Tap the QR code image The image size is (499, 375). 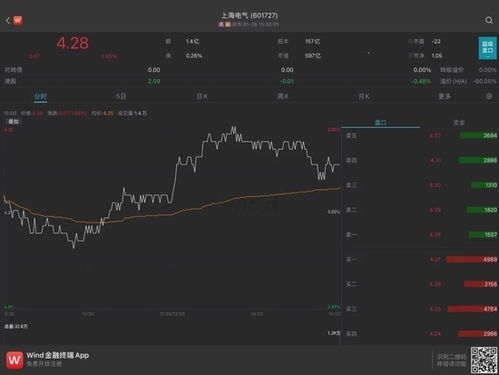coord(484,360)
